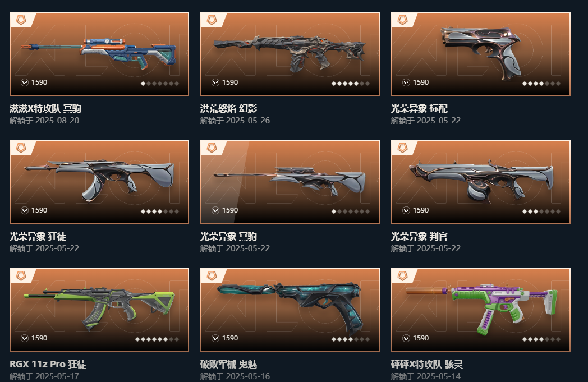
Task: Click the 光荣异象 判官 skin name
Action: (x=419, y=236)
